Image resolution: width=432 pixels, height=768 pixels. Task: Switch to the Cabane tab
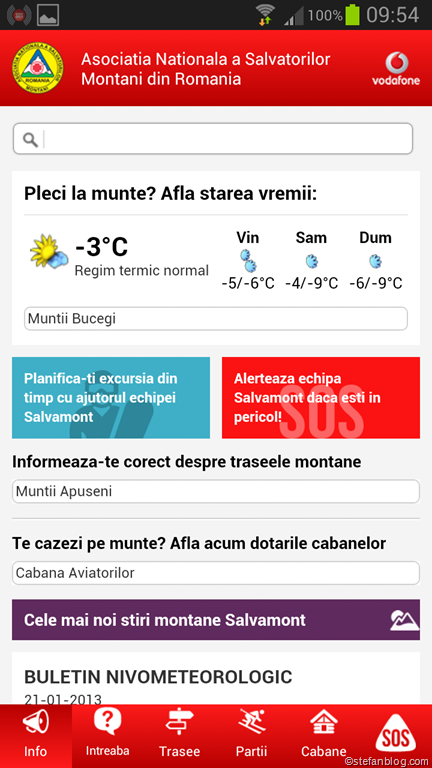click(323, 736)
